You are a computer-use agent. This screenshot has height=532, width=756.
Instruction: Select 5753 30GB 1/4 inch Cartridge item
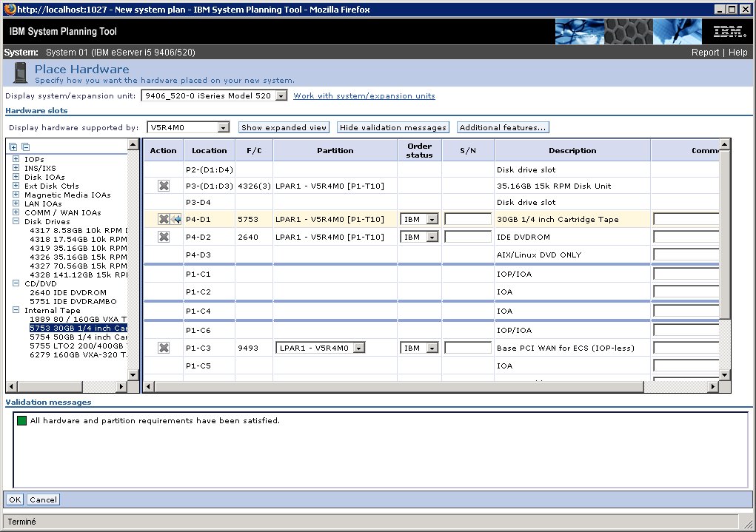[78, 328]
